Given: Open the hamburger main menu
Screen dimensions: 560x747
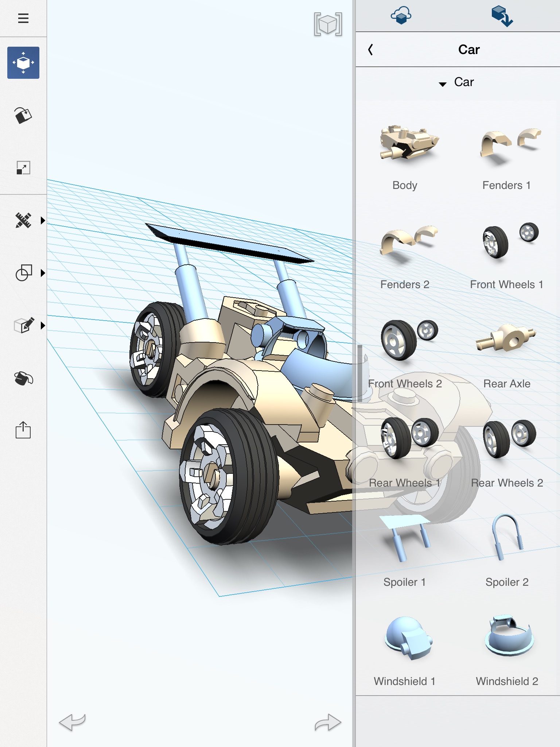Looking at the screenshot, I should [23, 18].
